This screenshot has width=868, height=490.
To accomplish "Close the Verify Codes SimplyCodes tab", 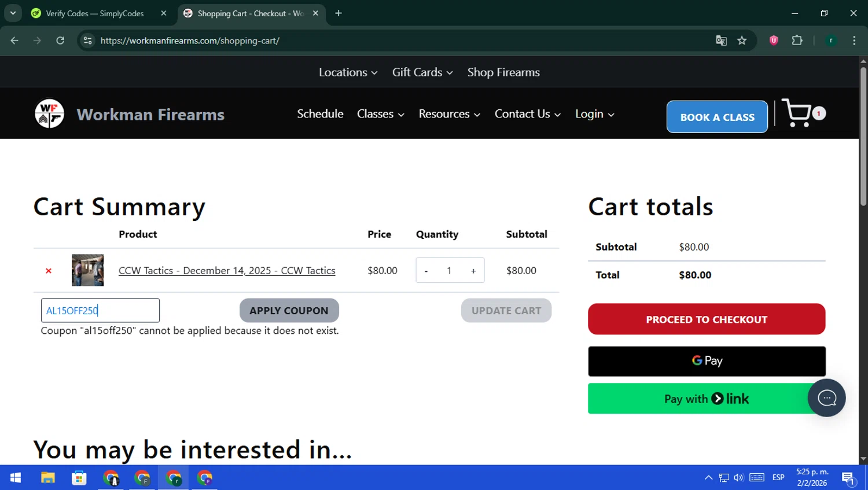I will (164, 13).
